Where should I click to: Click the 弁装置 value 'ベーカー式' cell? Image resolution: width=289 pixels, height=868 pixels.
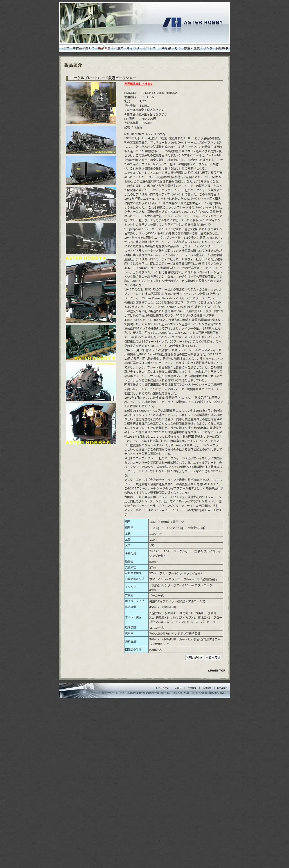tap(186, 595)
